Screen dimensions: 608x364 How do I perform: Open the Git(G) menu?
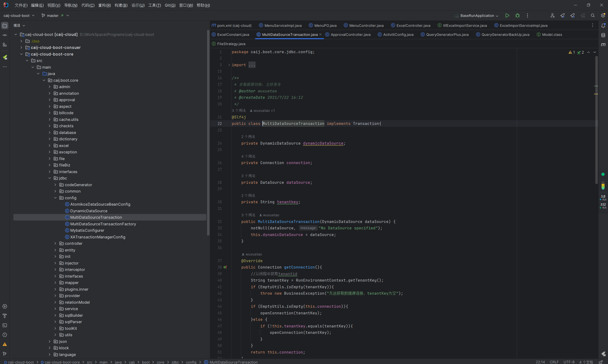(170, 5)
